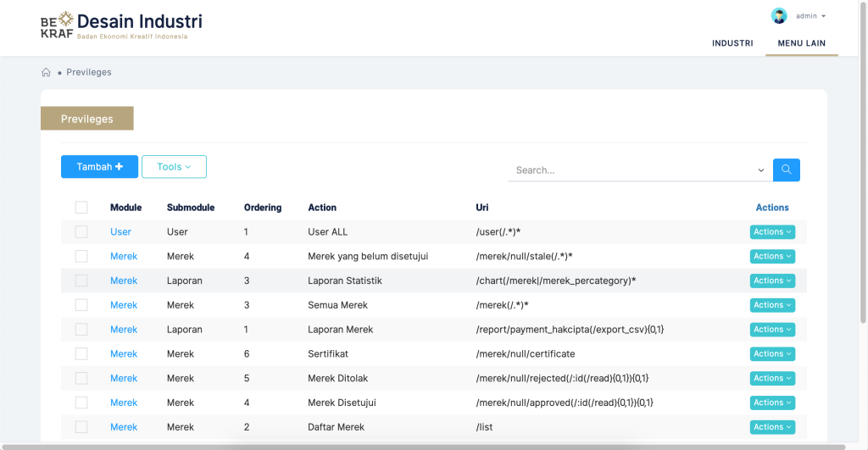Open Actions dropdown for Merek Ditolak
Viewport: 868px width, 450px height.
point(772,378)
